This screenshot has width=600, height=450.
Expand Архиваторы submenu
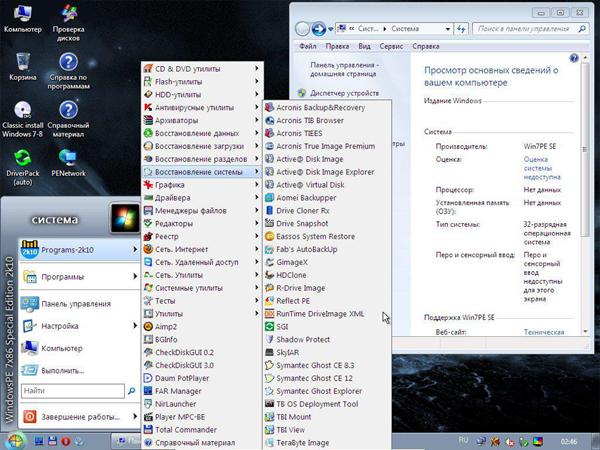tap(202, 121)
